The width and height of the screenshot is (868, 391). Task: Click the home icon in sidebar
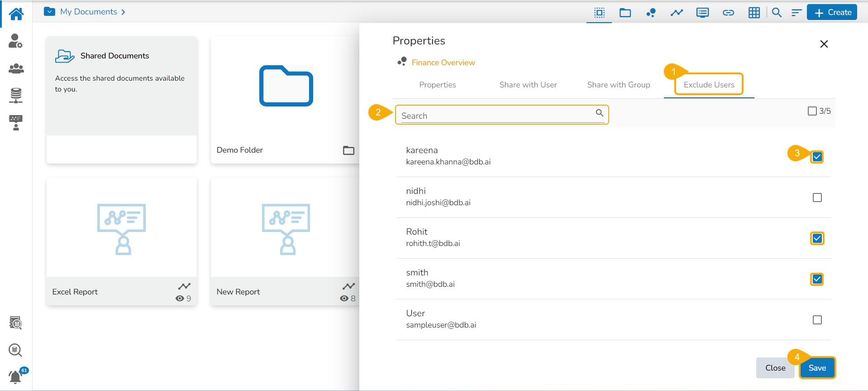click(16, 14)
